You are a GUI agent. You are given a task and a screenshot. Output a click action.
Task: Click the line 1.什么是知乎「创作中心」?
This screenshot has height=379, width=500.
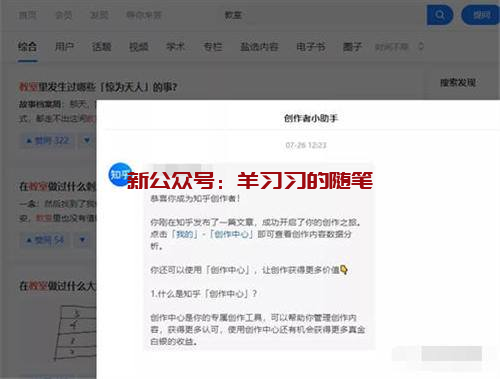(x=204, y=294)
